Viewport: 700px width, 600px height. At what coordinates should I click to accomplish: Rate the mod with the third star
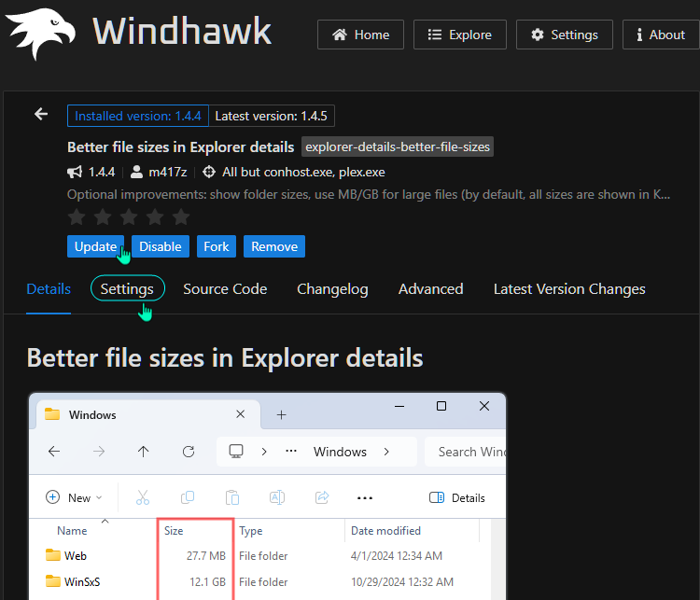click(x=129, y=217)
